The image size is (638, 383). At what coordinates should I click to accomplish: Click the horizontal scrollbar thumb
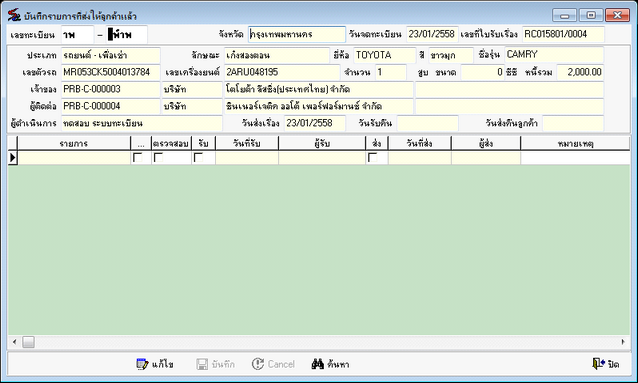28,342
